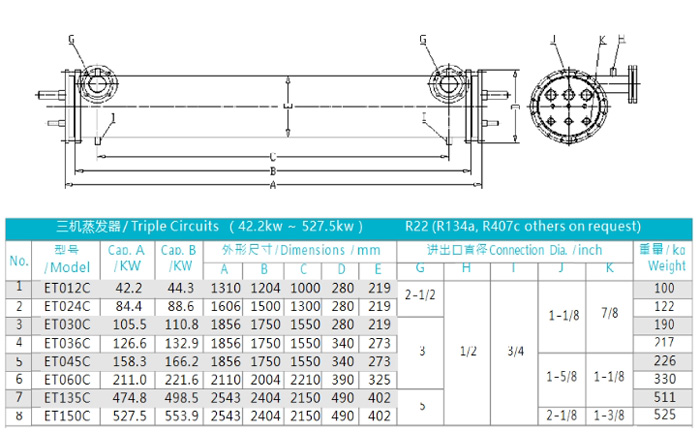Screen dimensions: 700x432
Task: Select the G connection value 2-1/2
Action: click(x=420, y=295)
